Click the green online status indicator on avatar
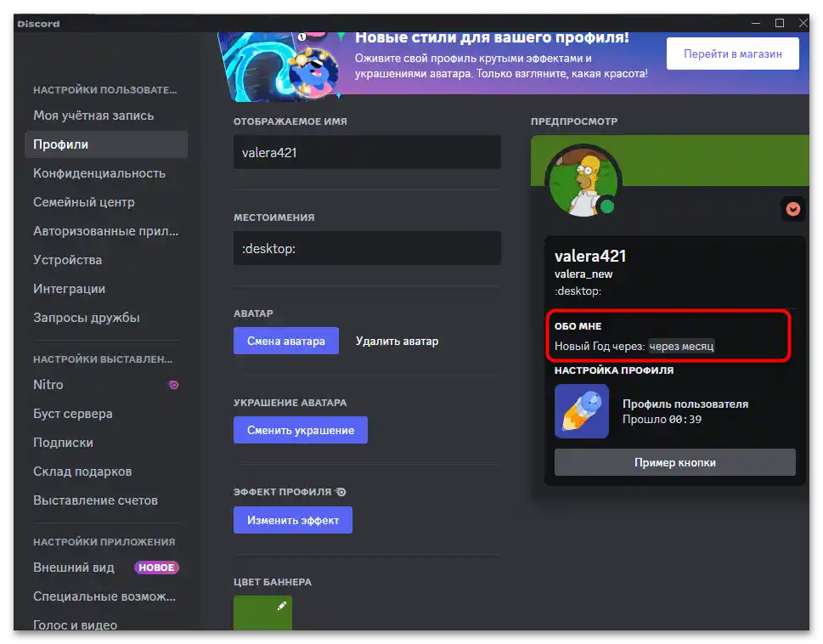The image size is (823, 644). coord(607,206)
